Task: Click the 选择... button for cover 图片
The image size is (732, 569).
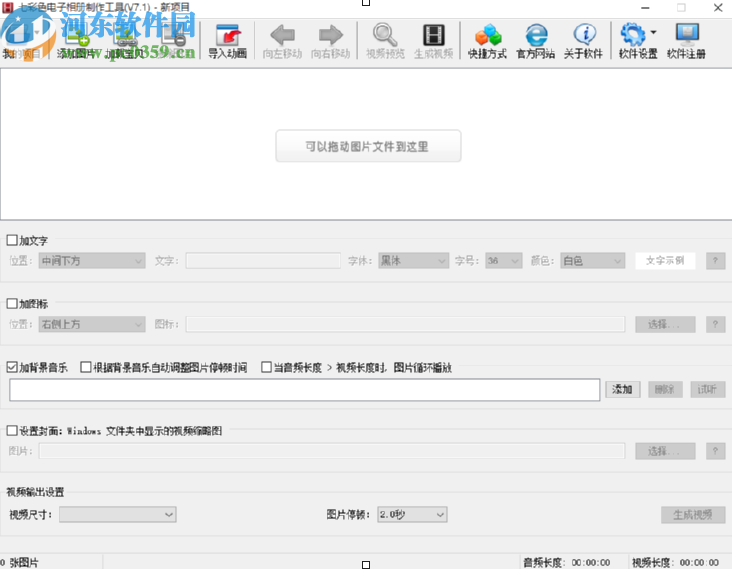Action: [x=665, y=451]
